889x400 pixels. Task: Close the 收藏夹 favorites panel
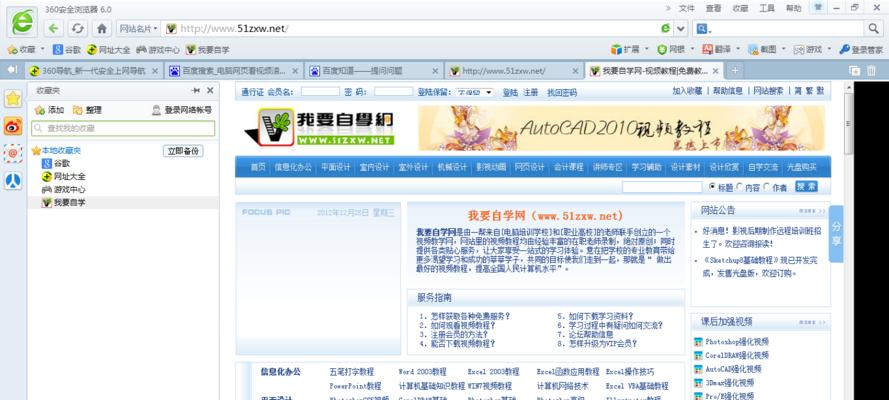(x=210, y=91)
